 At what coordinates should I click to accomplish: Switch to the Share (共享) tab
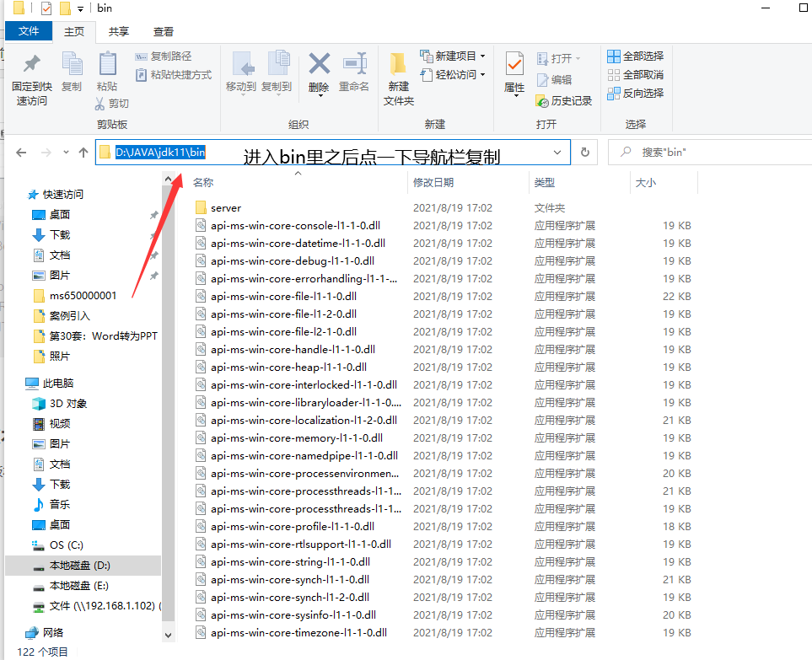coord(119,31)
